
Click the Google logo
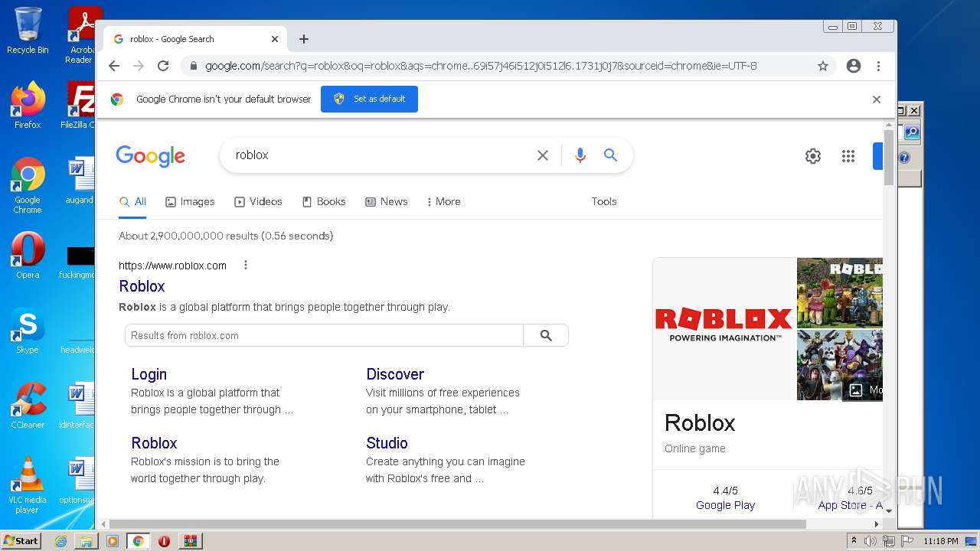[151, 156]
